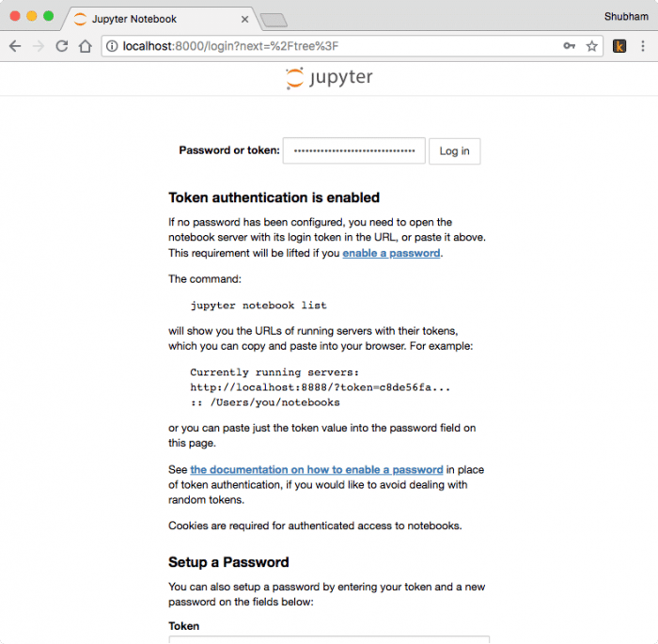Close the Jupyter Notebook tab
Screen dimensions: 658x644
tap(244, 20)
